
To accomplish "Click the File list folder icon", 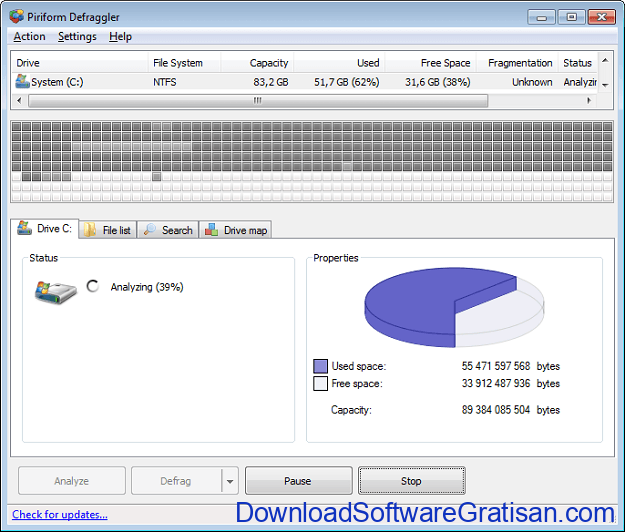I will (x=90, y=230).
